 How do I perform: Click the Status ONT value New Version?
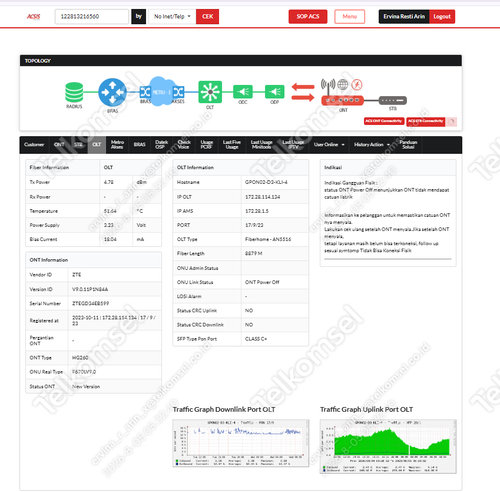86,387
